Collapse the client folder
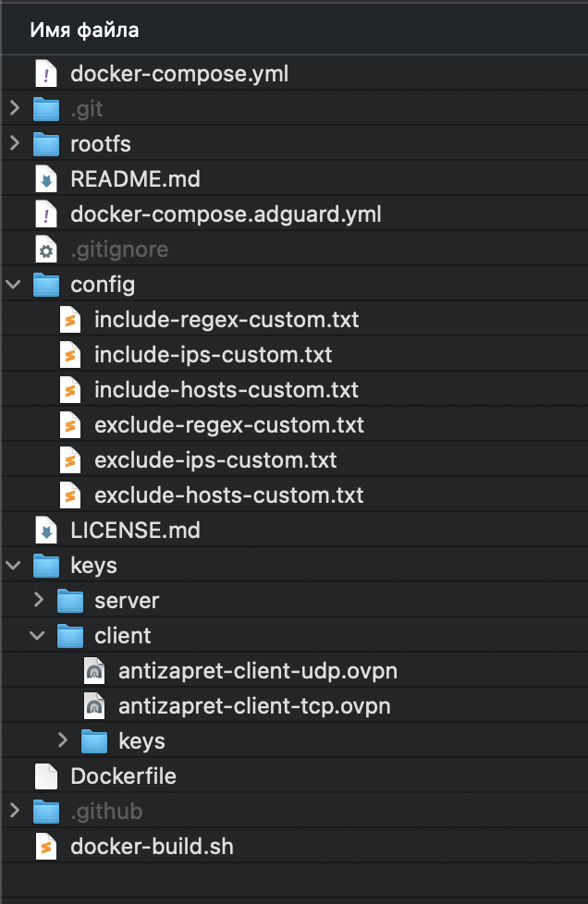Viewport: 588px width, 904px height. point(38,636)
